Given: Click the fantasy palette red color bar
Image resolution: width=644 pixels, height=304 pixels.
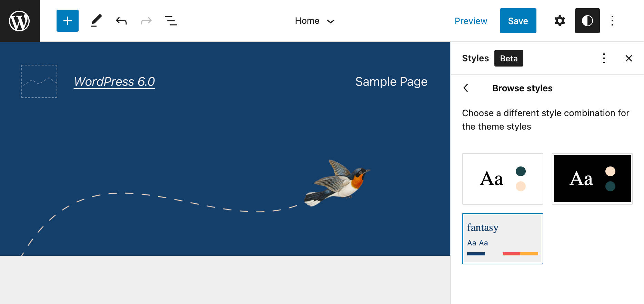Looking at the screenshot, I should click(511, 253).
